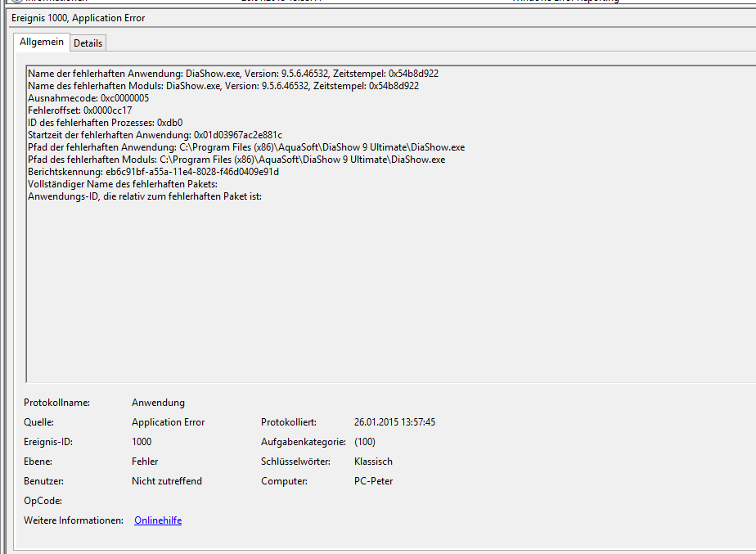The height and width of the screenshot is (554, 756).
Task: Open the Onlinehilfe link
Action: pyautogui.click(x=158, y=520)
